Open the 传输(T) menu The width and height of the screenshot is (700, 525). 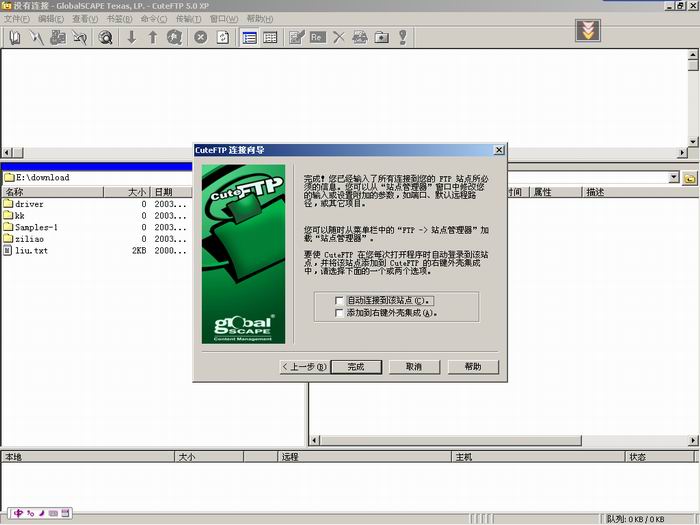click(x=188, y=19)
